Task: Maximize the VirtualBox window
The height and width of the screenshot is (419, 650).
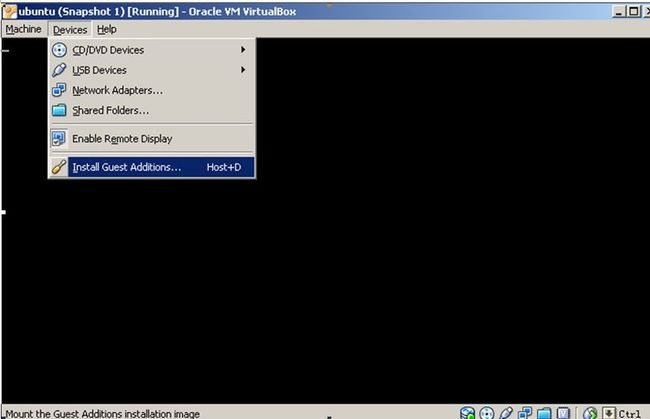Action: tap(633, 11)
